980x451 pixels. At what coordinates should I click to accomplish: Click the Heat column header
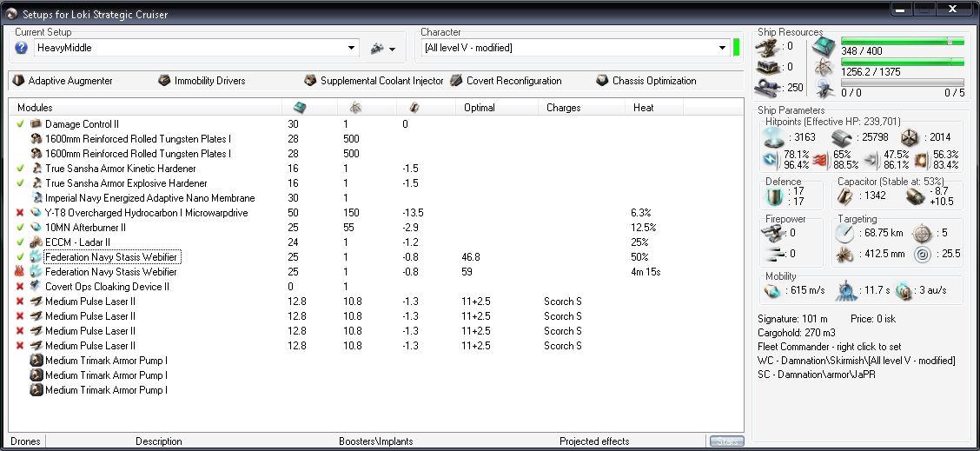coord(643,108)
